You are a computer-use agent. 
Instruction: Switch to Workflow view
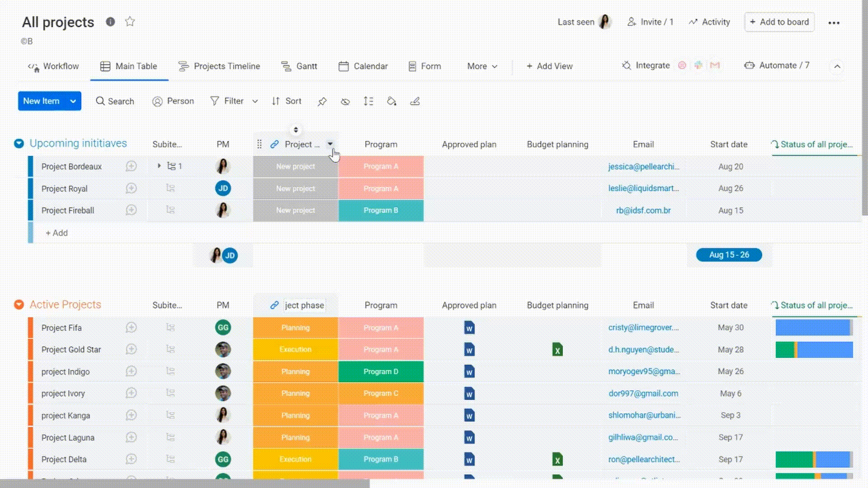coord(53,66)
